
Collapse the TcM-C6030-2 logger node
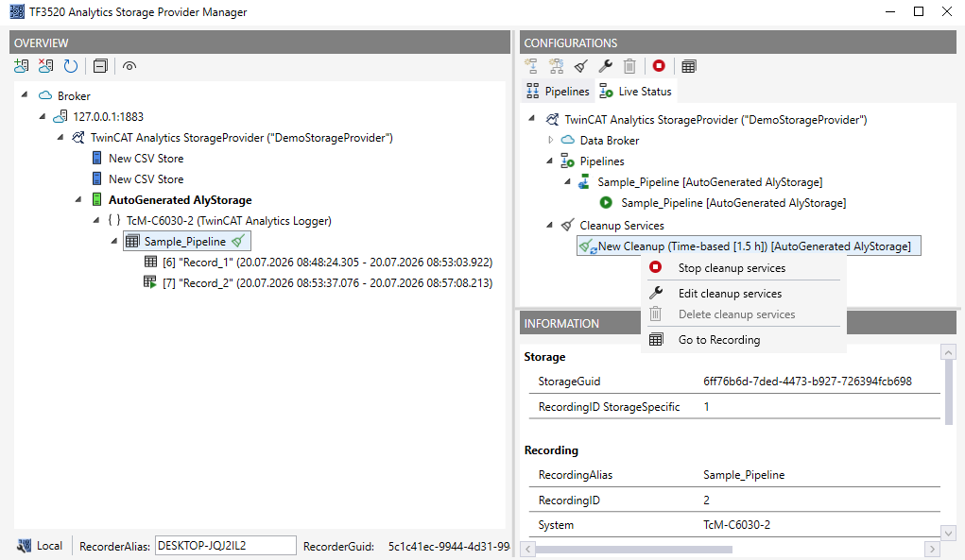[x=96, y=220]
